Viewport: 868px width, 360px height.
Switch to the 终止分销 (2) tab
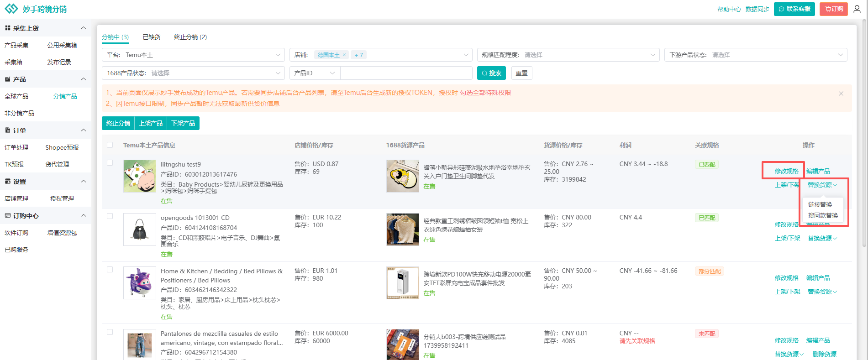190,37
